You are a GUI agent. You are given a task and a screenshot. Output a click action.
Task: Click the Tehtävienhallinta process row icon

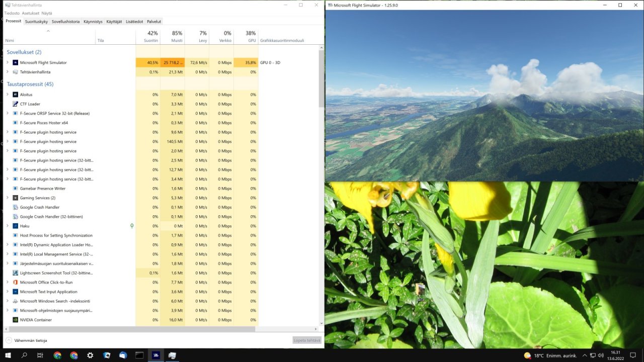[x=16, y=72]
